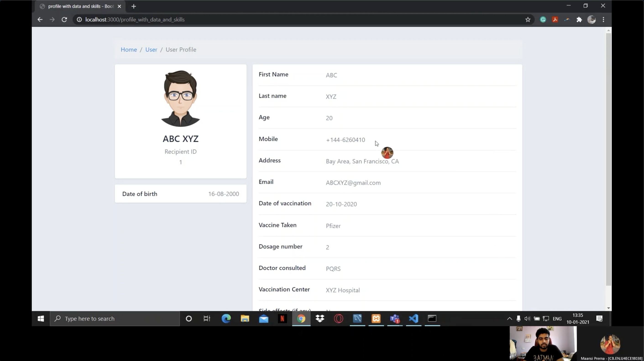Open the Extensions puzzle icon
This screenshot has height=361, width=644.
click(579, 19)
